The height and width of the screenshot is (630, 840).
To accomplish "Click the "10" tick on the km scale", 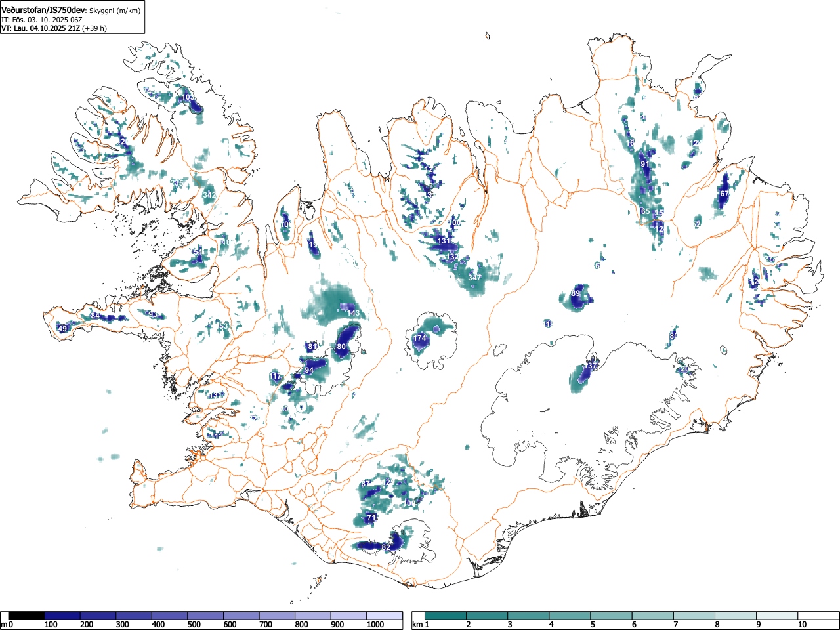I will (x=802, y=625).
